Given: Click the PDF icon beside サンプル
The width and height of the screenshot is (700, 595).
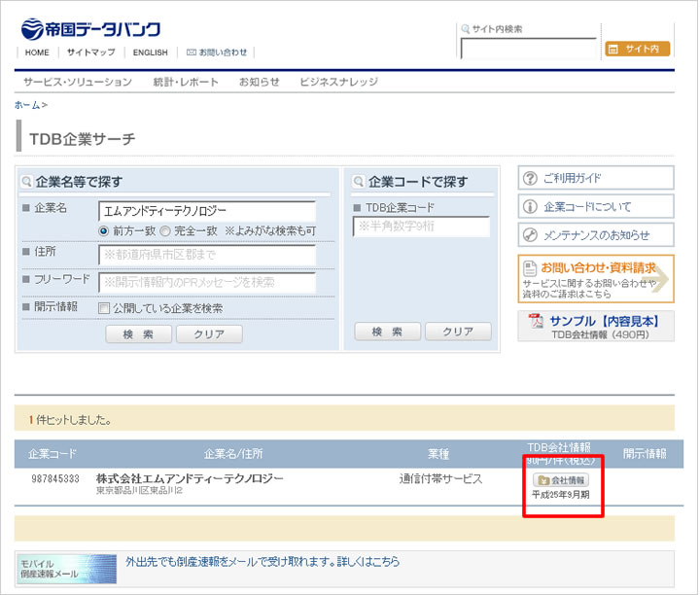Looking at the screenshot, I should [x=536, y=320].
